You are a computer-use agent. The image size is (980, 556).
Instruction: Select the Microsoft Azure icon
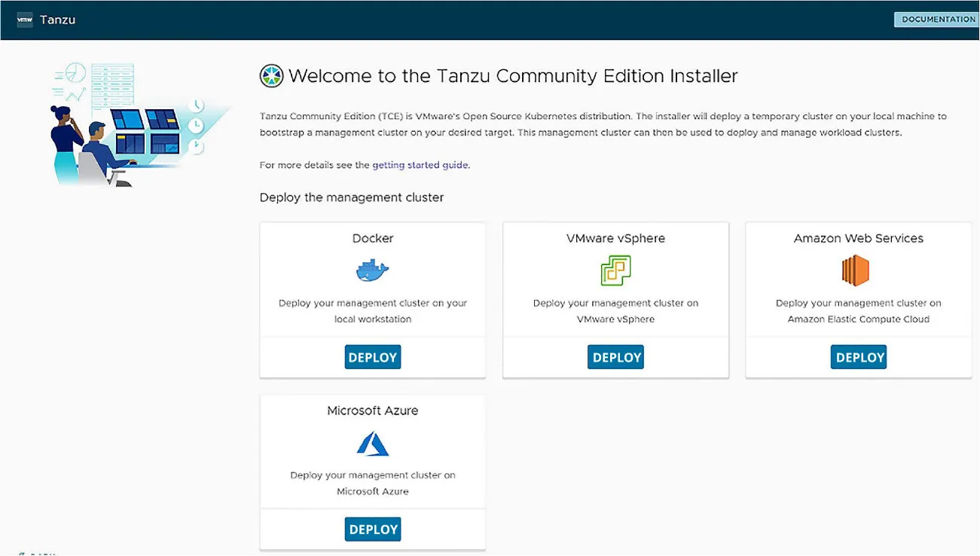click(x=372, y=443)
